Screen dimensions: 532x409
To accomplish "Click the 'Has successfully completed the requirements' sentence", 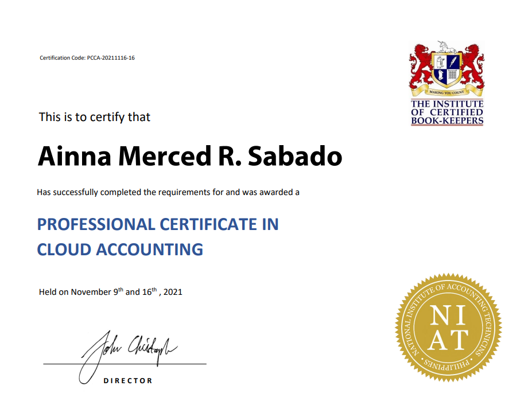I will 168,192.
